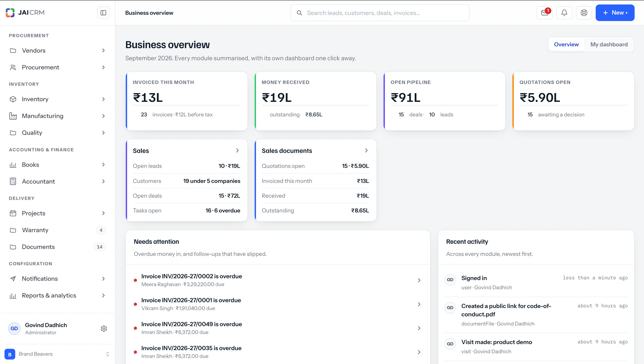Screen dimensions: 644x364
Task: Click the Projects calendar icon
Action: [x=13, y=213]
